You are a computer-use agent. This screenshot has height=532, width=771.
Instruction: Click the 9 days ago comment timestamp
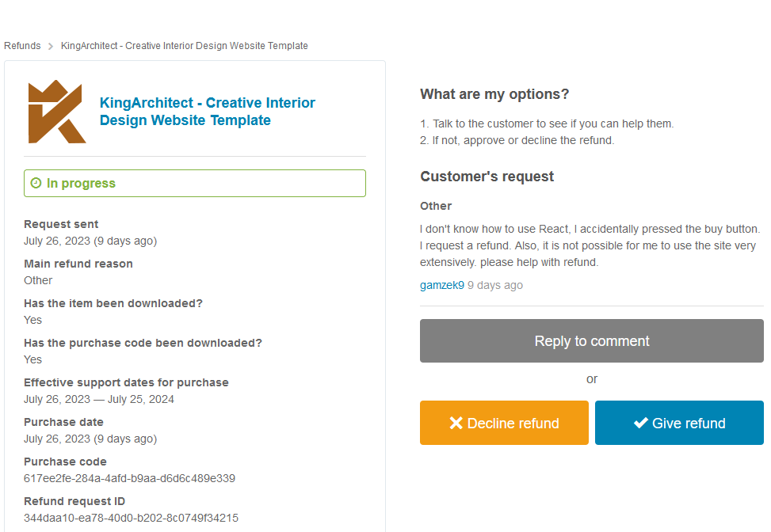494,286
